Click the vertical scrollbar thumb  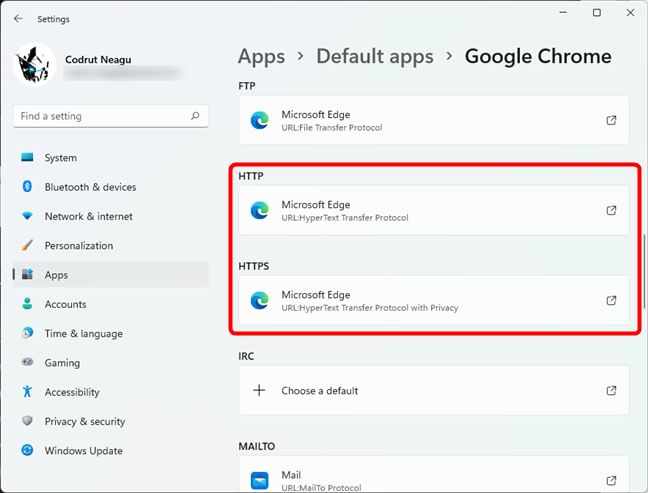click(x=644, y=272)
